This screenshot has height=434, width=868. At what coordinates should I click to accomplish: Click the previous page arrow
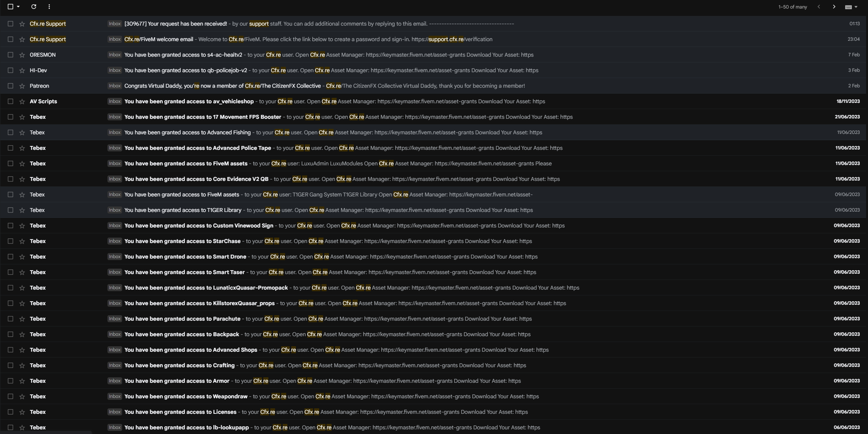pos(819,7)
